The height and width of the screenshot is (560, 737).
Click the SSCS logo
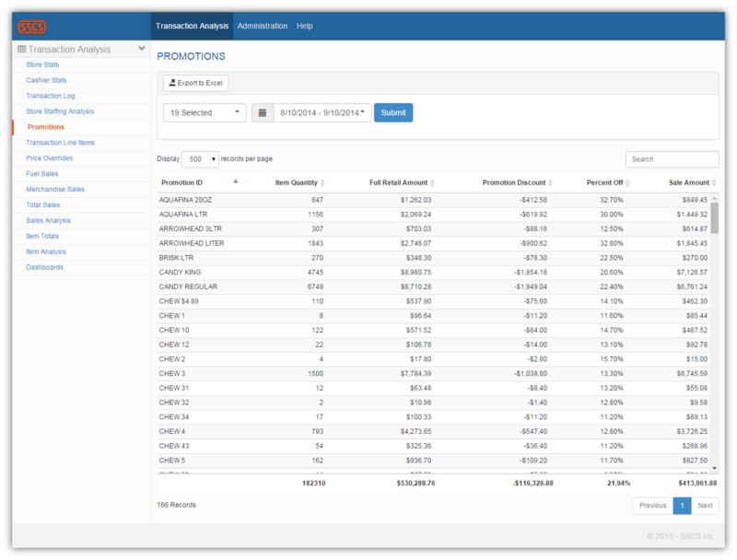(x=31, y=27)
